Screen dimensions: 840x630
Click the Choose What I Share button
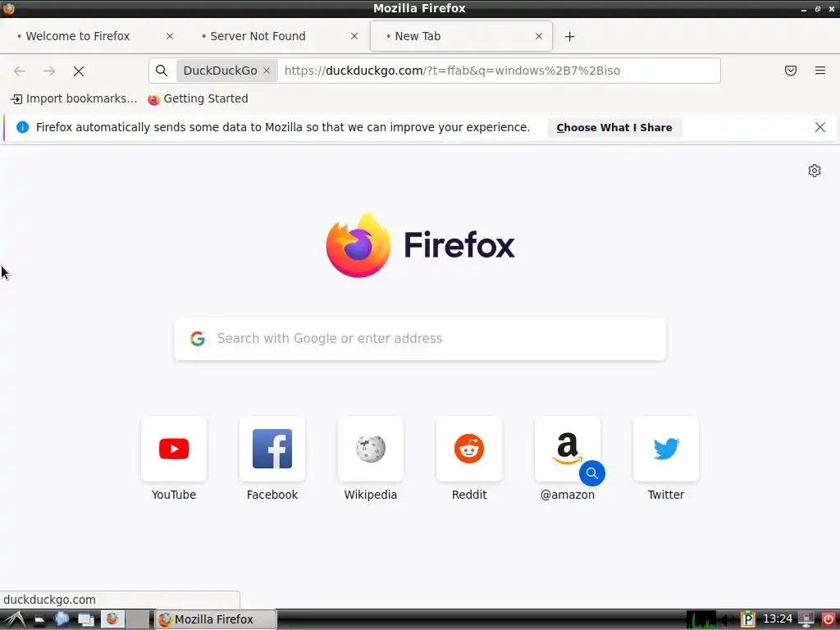[614, 127]
